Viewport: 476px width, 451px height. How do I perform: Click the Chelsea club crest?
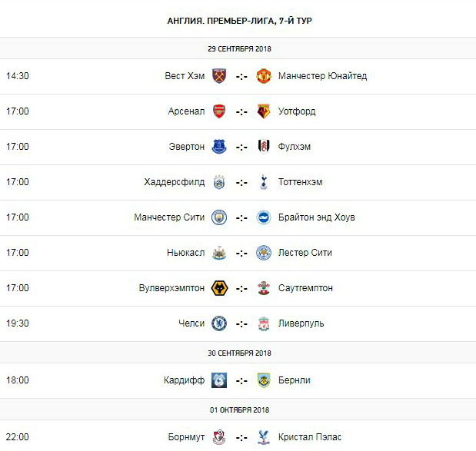pyautogui.click(x=219, y=323)
